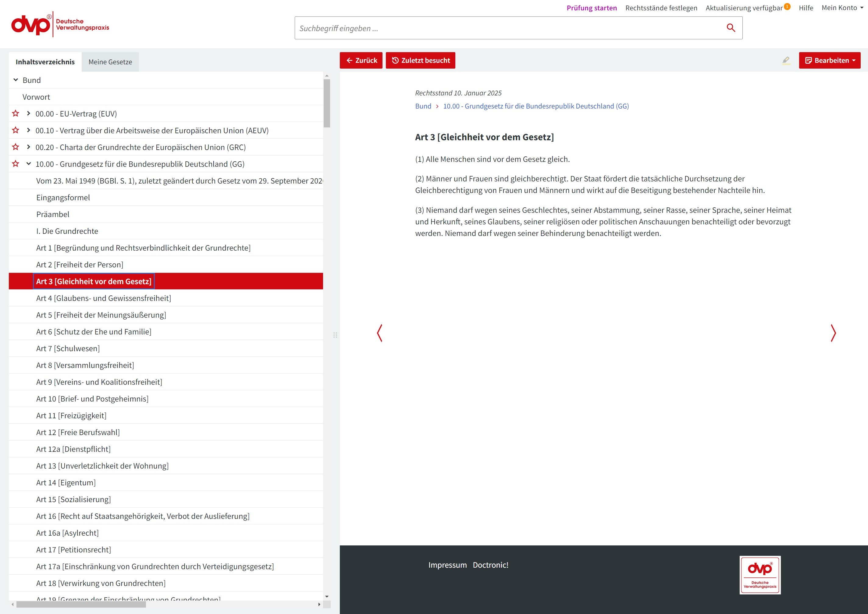Screen dimensions: 868x614
Task: Open Art 5 [Freiheit der Meinungsäußerung]
Action: tap(101, 315)
